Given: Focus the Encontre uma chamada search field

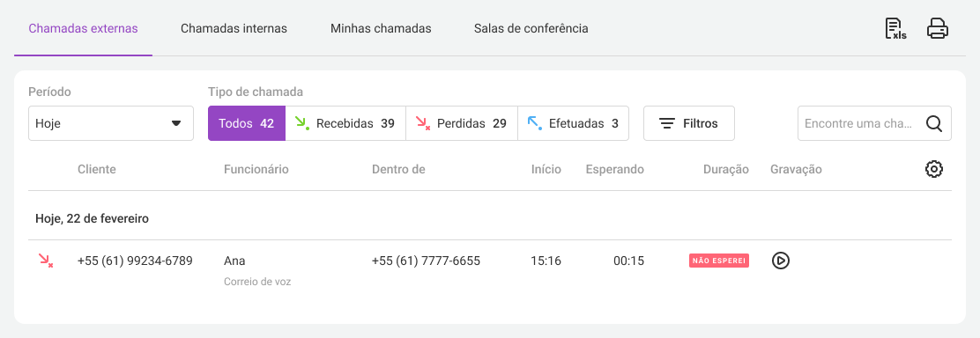Looking at the screenshot, I should click(x=861, y=123).
